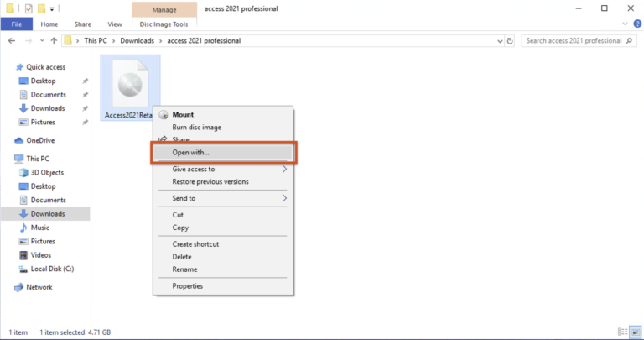Select Network in navigation pane
This screenshot has height=340, width=644.
(x=39, y=287)
